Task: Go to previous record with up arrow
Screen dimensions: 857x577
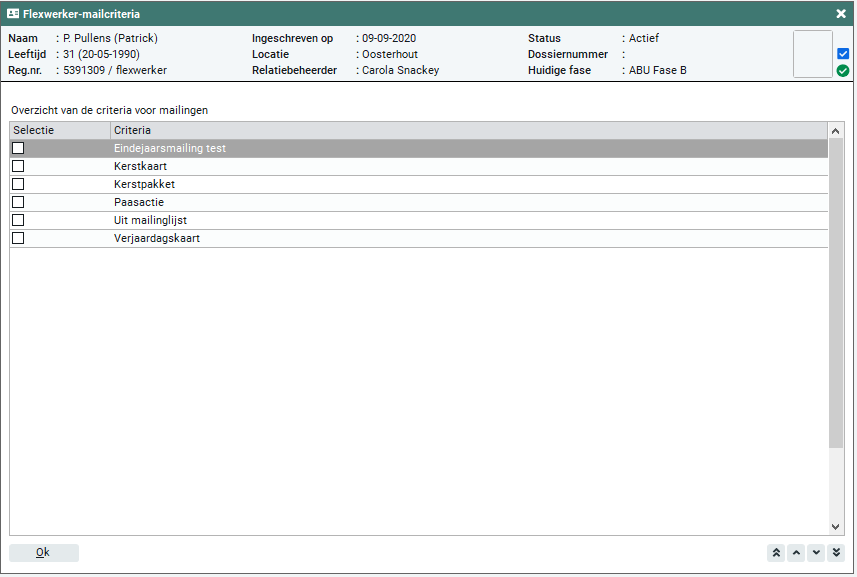Action: point(796,553)
